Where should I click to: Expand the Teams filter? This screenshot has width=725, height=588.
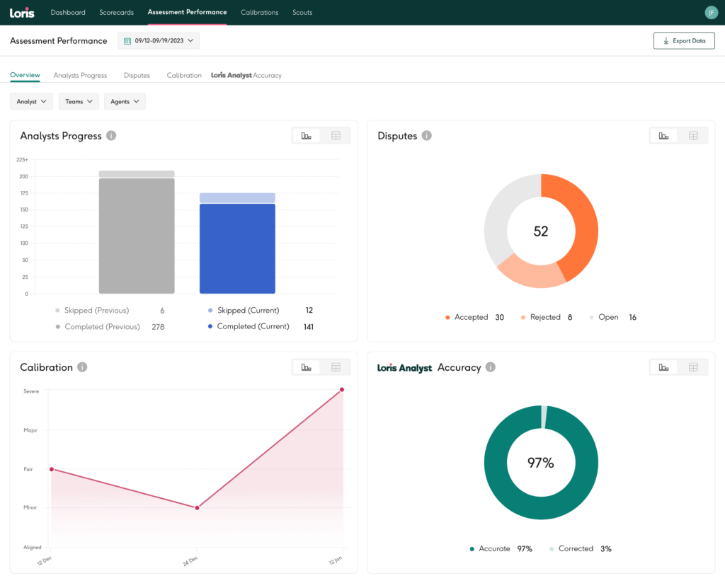[x=79, y=101]
